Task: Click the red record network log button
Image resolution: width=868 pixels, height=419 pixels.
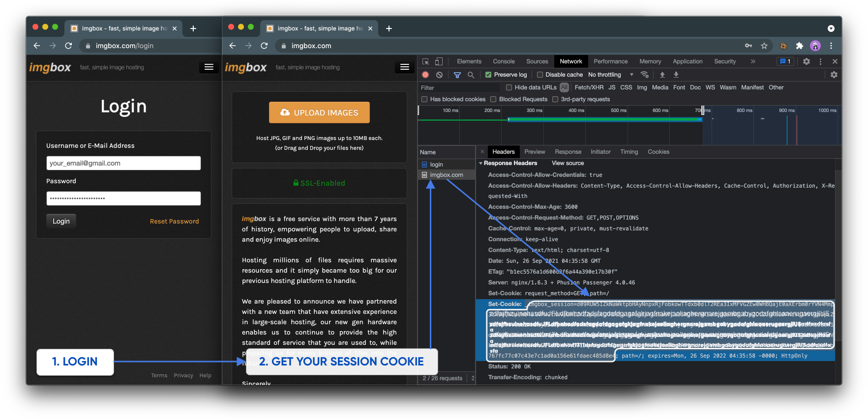Action: point(425,75)
